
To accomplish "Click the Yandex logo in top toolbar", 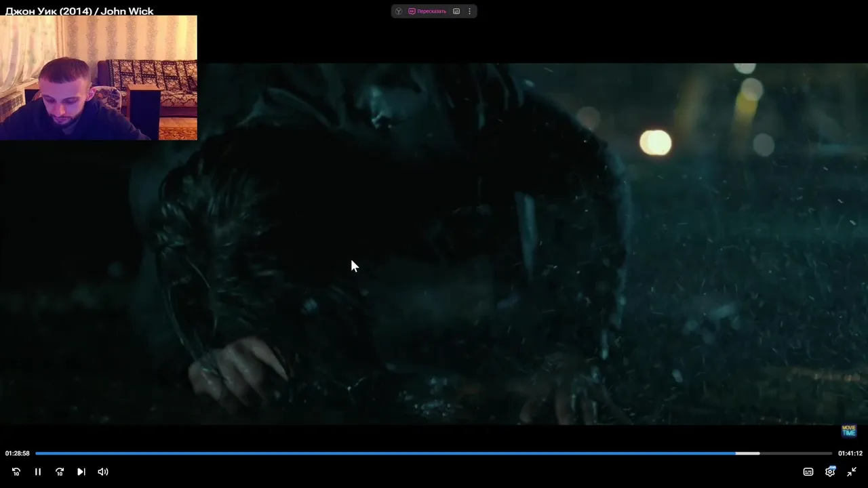I will [x=399, y=12].
